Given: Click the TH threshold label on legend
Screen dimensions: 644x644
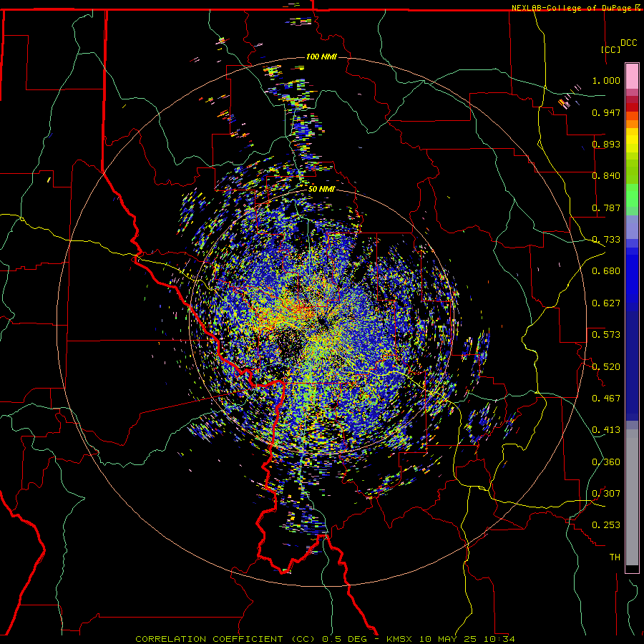Looking at the screenshot, I should click(615, 557).
